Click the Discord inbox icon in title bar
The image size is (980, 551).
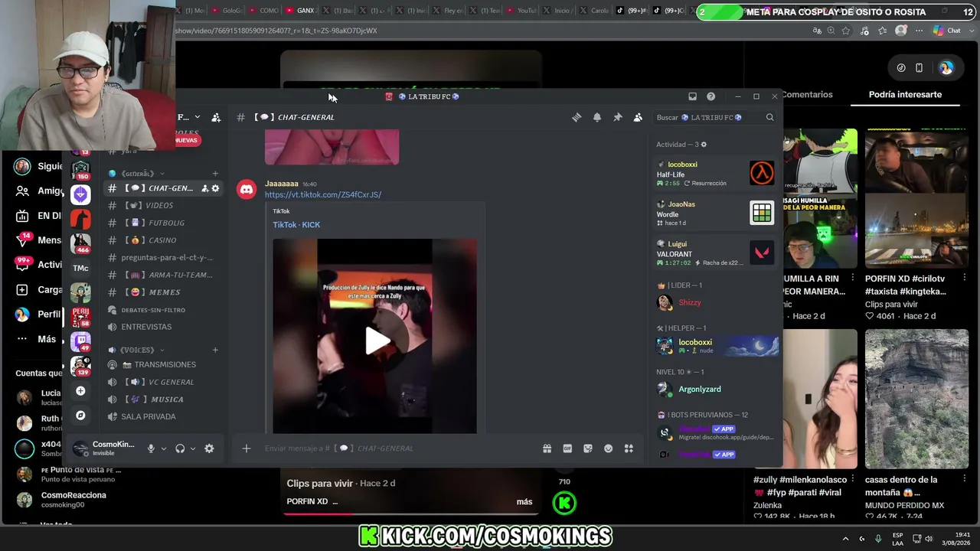(692, 96)
